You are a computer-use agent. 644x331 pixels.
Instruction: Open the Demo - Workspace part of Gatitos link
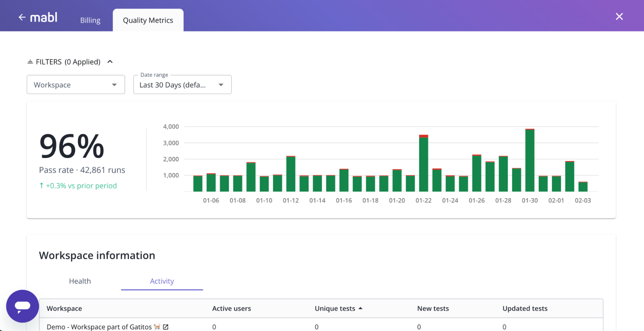pyautogui.click(x=100, y=326)
